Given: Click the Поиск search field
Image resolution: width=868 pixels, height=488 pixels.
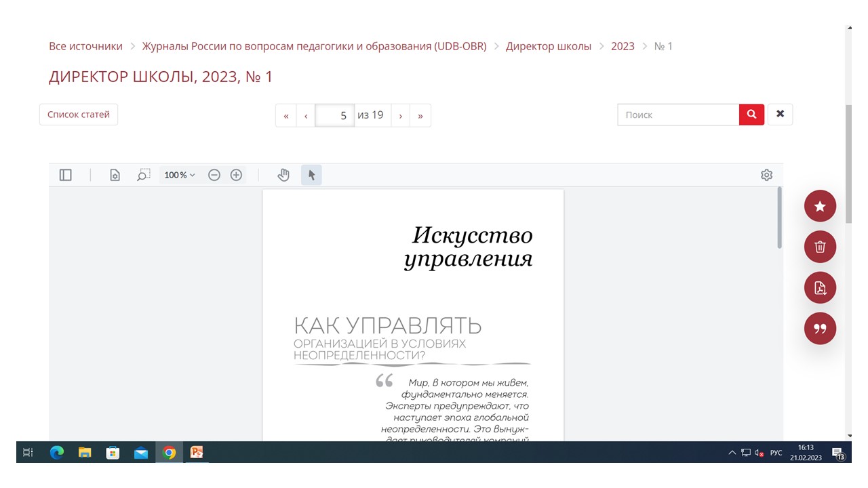Looking at the screenshot, I should pyautogui.click(x=678, y=115).
